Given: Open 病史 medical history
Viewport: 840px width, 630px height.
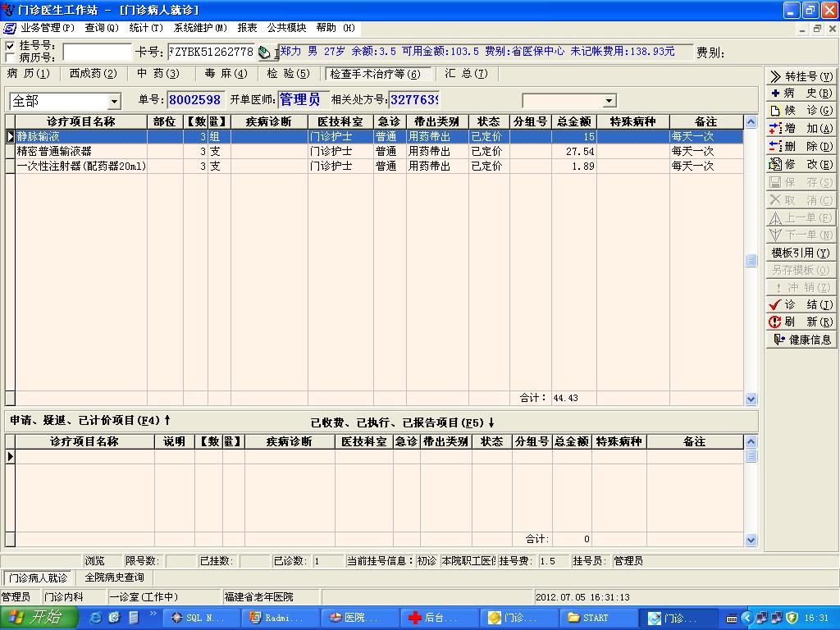Looking at the screenshot, I should [801, 94].
